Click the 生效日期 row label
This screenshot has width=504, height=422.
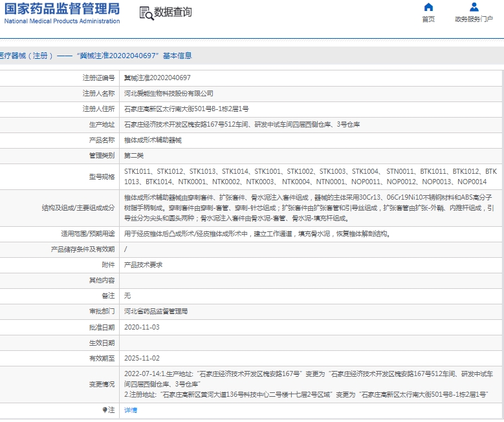point(102,343)
